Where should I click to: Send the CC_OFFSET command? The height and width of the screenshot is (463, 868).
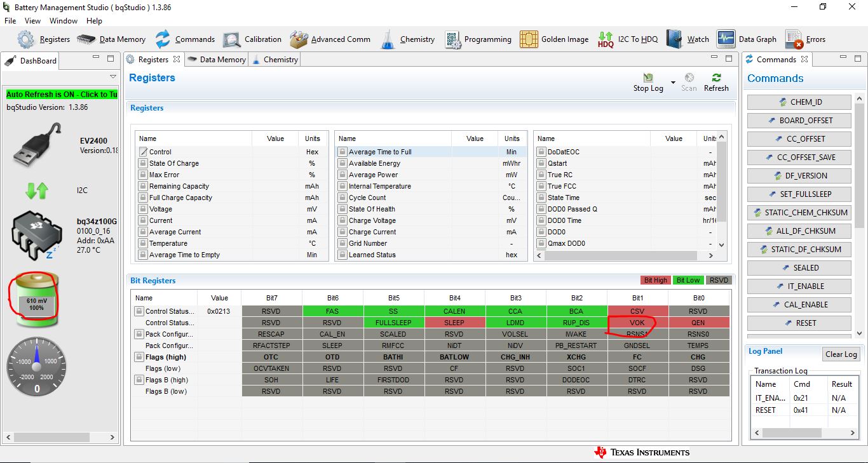point(799,138)
